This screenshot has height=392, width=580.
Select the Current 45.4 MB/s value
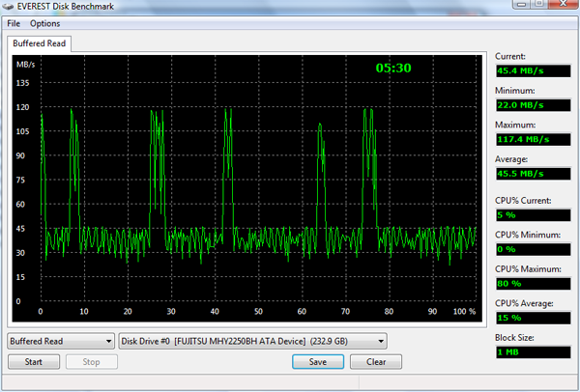click(533, 70)
